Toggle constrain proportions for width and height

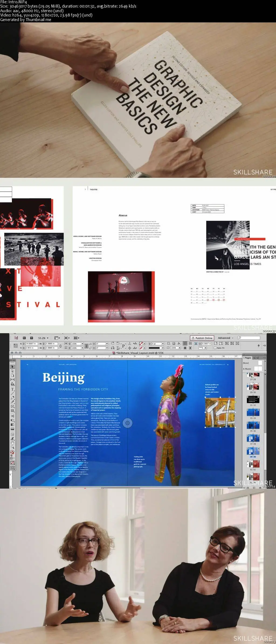point(61,346)
